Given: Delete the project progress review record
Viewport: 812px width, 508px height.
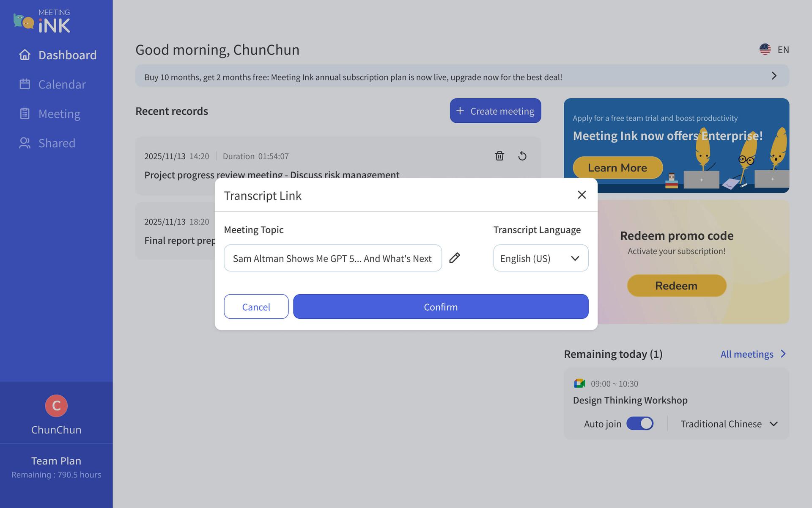Looking at the screenshot, I should pos(499,156).
